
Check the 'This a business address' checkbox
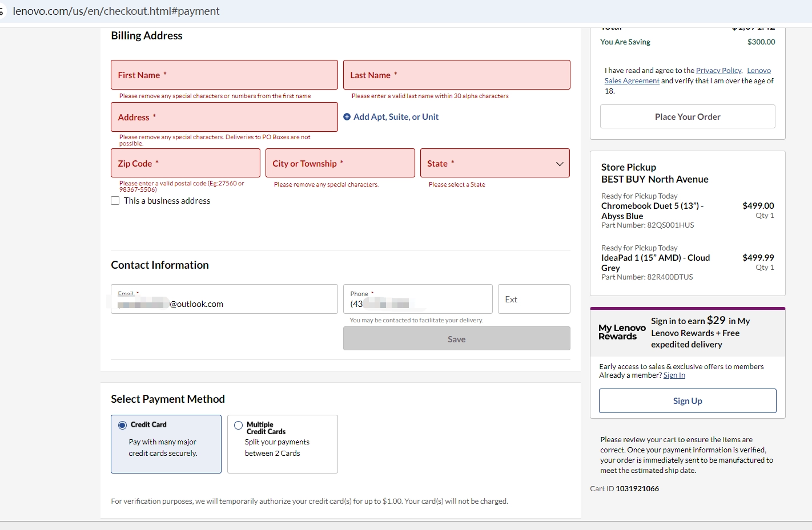point(115,201)
